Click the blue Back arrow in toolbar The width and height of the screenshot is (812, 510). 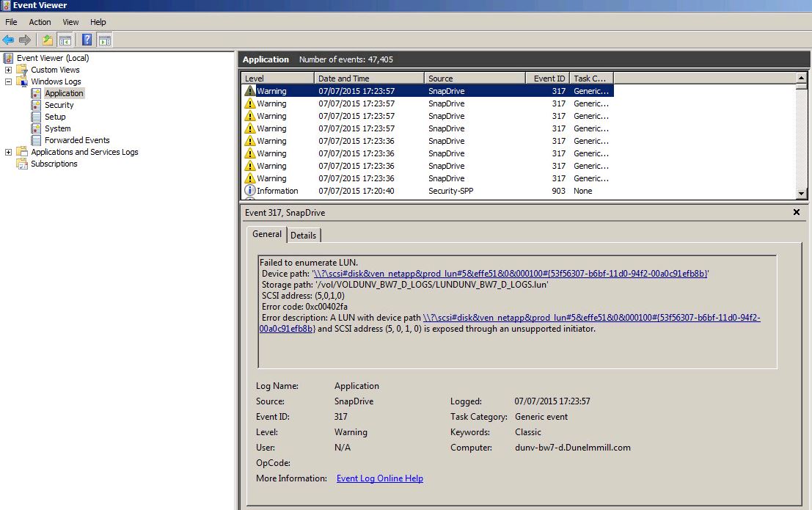point(9,40)
